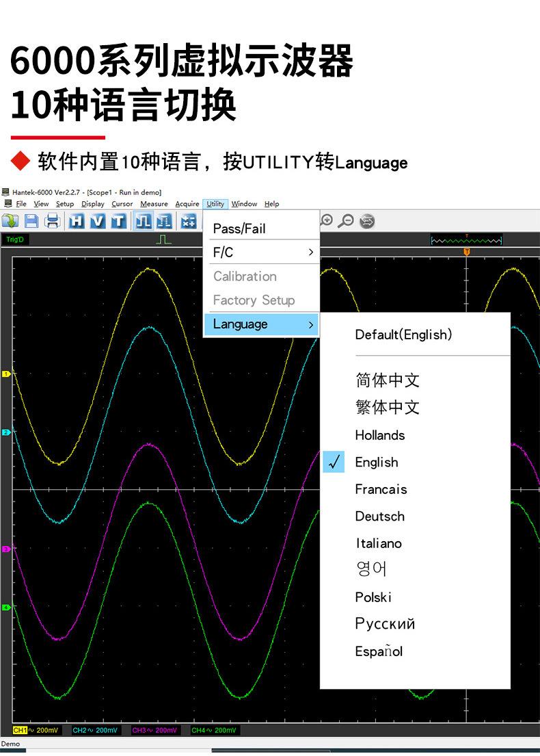
Task: Choose Pass/Fail from Utility menu
Action: pyautogui.click(x=239, y=229)
